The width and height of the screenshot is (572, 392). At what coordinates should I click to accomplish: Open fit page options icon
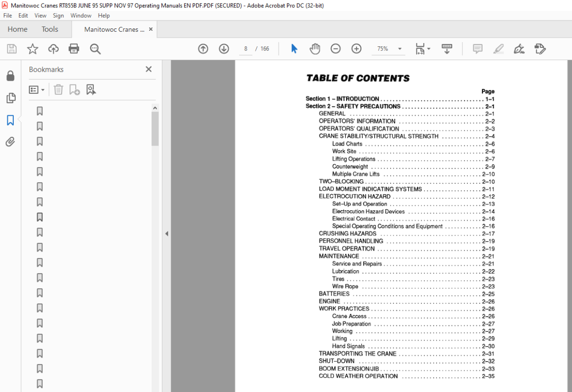(x=420, y=49)
